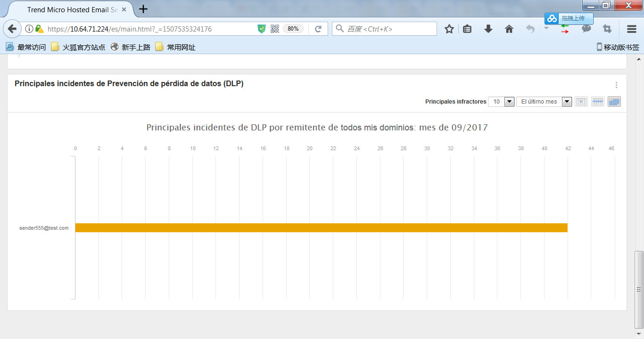
Task: Open the 火狐官方站点 bookmark folder
Action: pos(78,47)
